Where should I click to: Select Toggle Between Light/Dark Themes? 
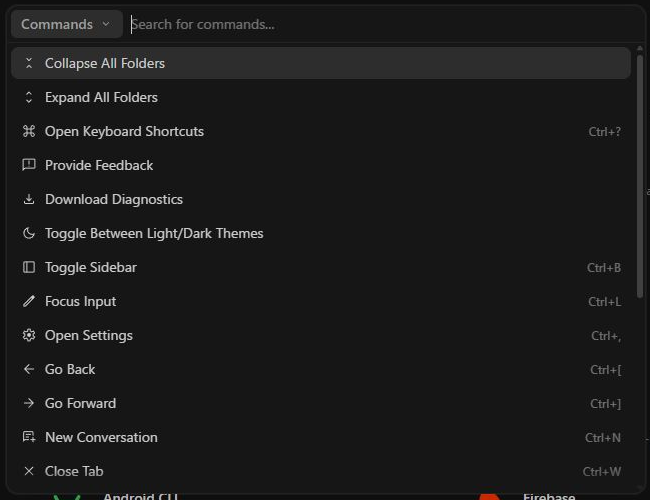coord(321,233)
